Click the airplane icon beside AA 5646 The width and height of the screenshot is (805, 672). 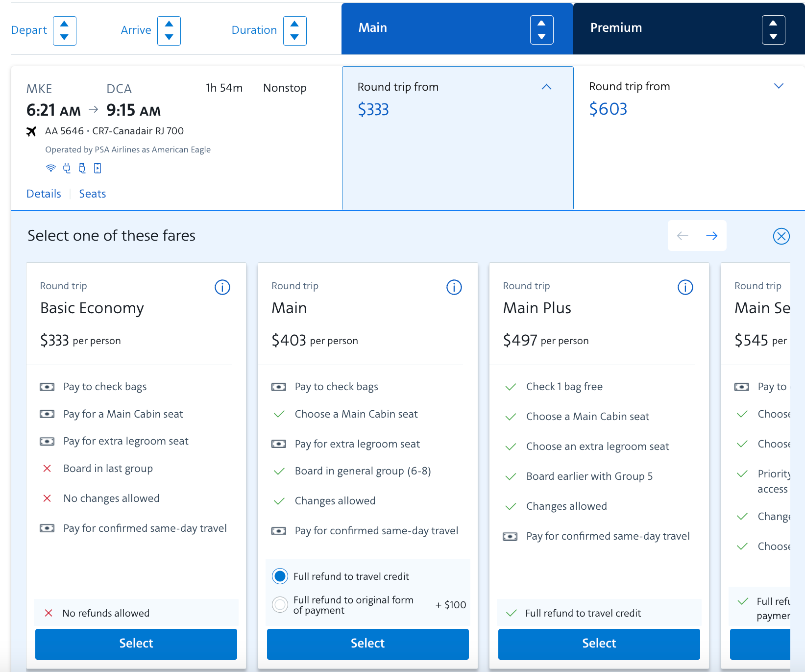click(31, 131)
